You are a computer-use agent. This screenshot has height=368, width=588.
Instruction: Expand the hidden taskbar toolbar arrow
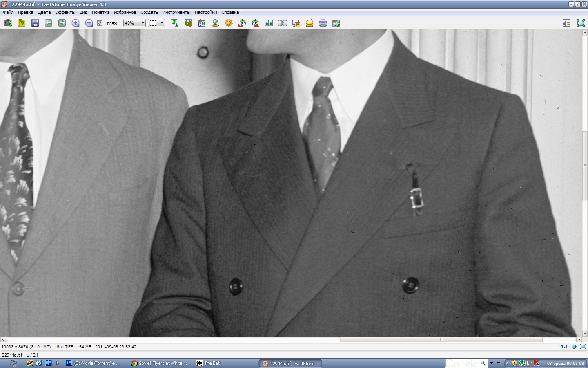pos(58,363)
